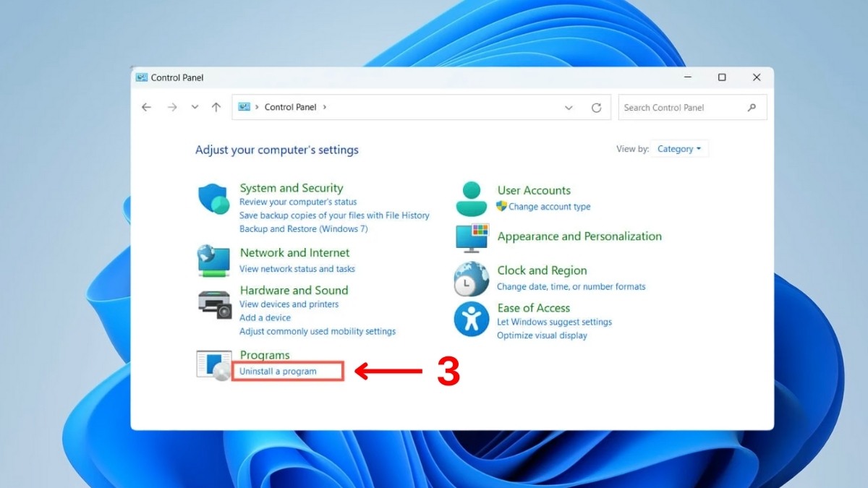This screenshot has width=868, height=488.
Task: Click the Ease of Access accessibility icon
Action: click(x=472, y=318)
